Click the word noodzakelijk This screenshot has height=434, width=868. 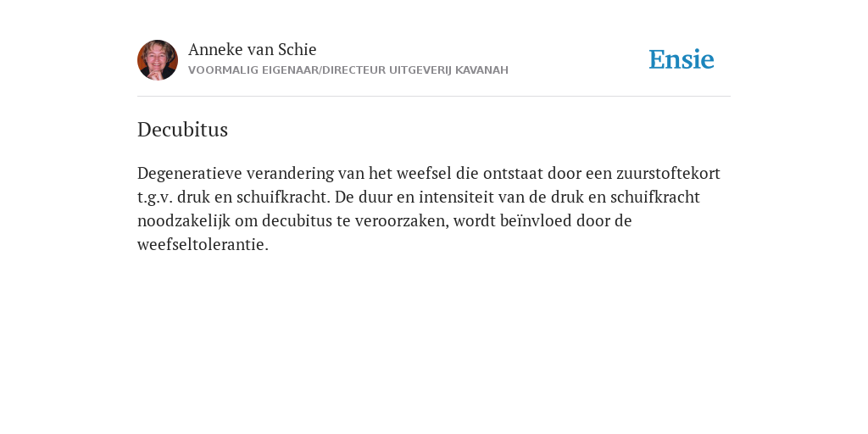pyautogui.click(x=184, y=221)
